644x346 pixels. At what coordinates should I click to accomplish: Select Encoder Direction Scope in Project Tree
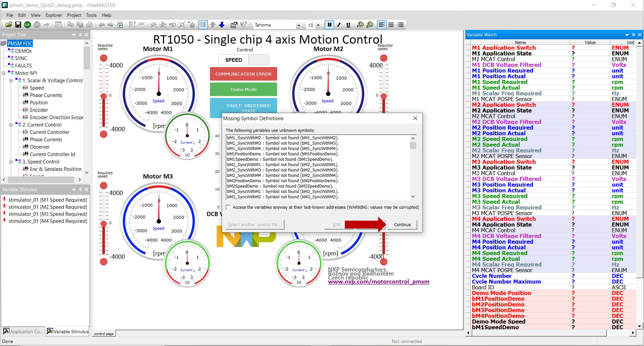tap(56, 117)
